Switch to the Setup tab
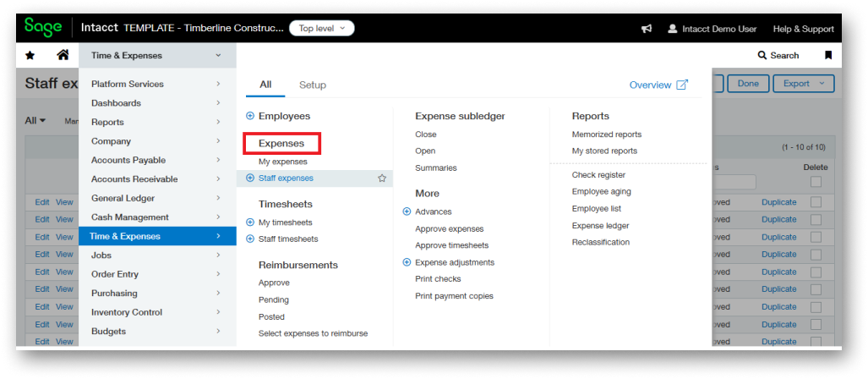Screen dimensions: 868x379 313,85
